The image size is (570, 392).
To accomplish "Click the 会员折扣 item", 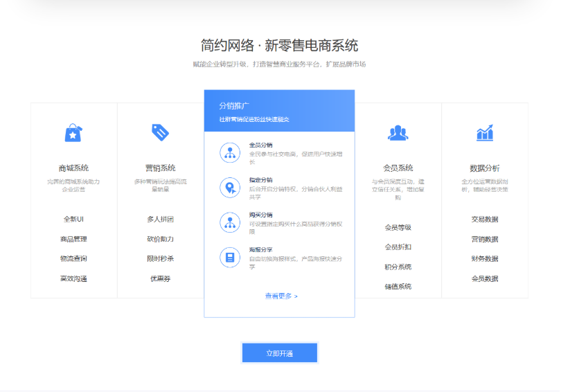I will (398, 247).
